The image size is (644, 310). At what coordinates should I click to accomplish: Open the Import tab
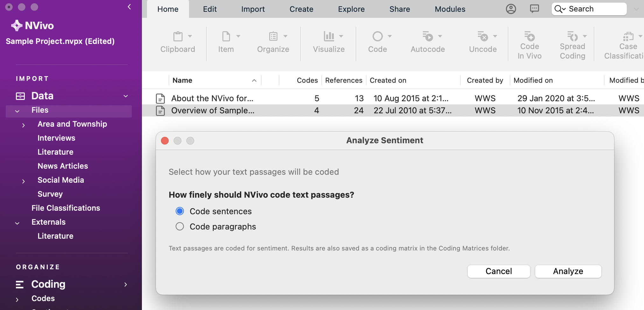pos(253,9)
